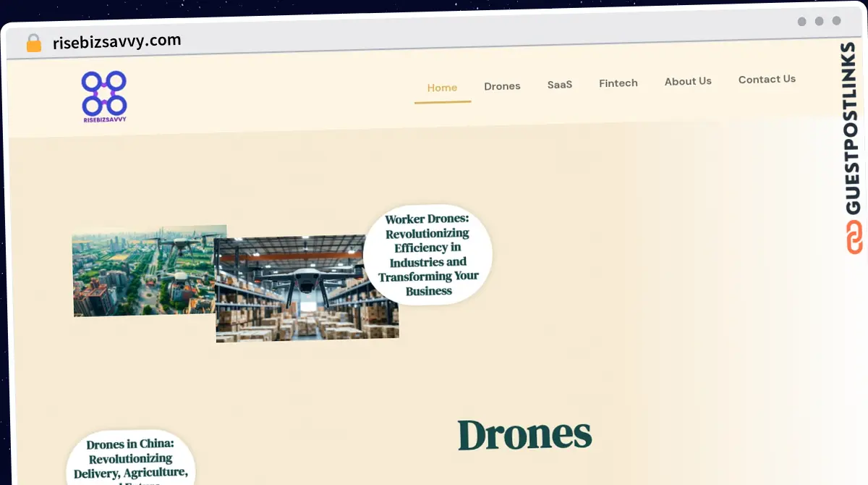The image size is (868, 485).
Task: Open the Drones menu item
Action: (x=502, y=86)
